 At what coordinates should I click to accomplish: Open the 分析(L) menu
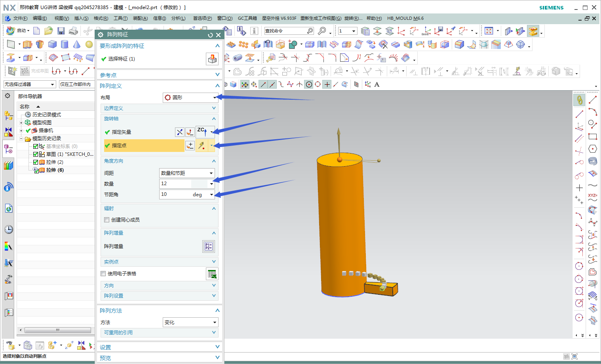point(178,18)
